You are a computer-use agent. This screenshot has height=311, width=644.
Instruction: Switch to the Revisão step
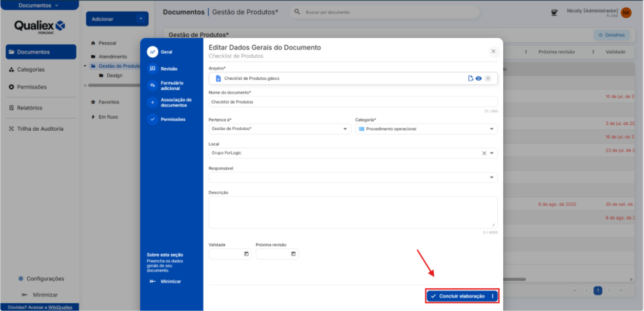click(x=169, y=69)
